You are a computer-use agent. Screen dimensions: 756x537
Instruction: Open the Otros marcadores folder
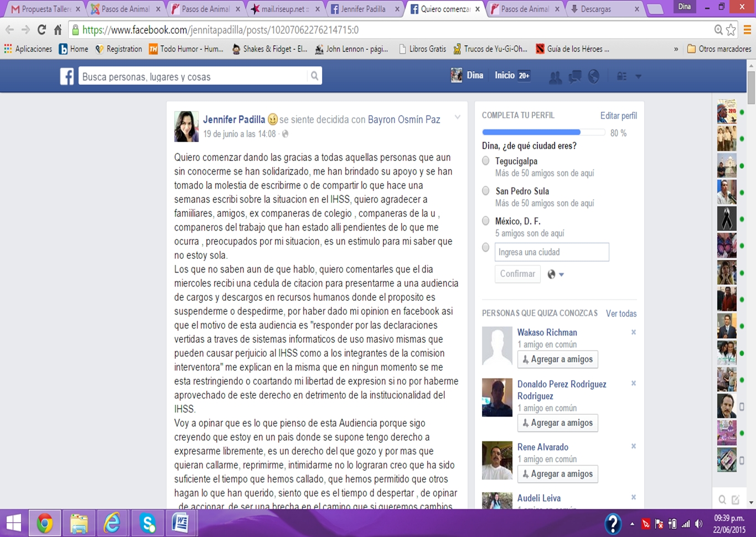(719, 49)
